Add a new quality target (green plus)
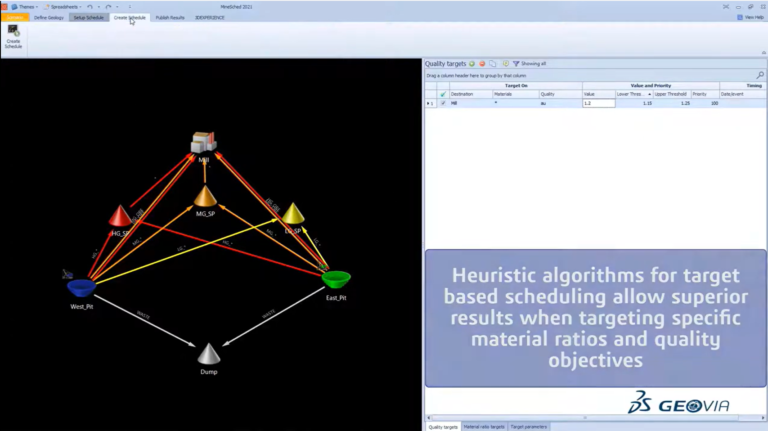 point(472,64)
